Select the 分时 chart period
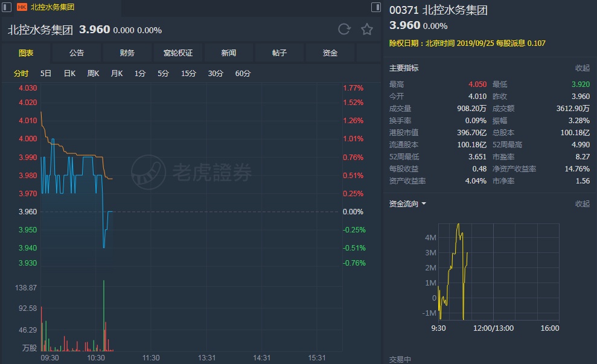Image resolution: width=597 pixels, height=364 pixels. 21,74
